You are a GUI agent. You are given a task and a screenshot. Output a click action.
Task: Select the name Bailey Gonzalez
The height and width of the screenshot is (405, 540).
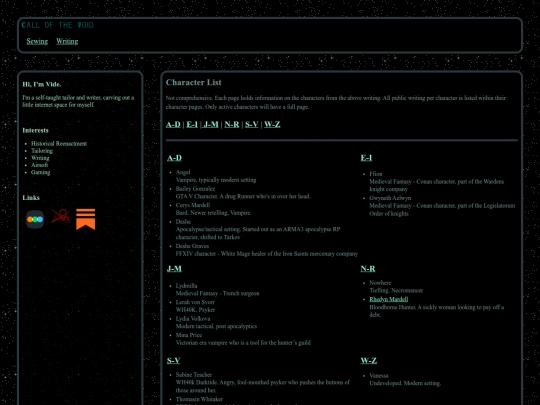pyautogui.click(x=195, y=189)
